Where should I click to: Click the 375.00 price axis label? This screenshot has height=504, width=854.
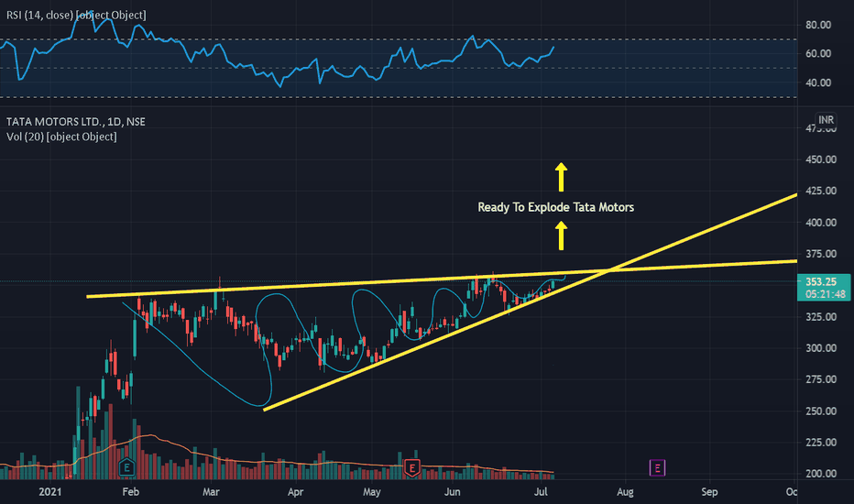click(821, 254)
